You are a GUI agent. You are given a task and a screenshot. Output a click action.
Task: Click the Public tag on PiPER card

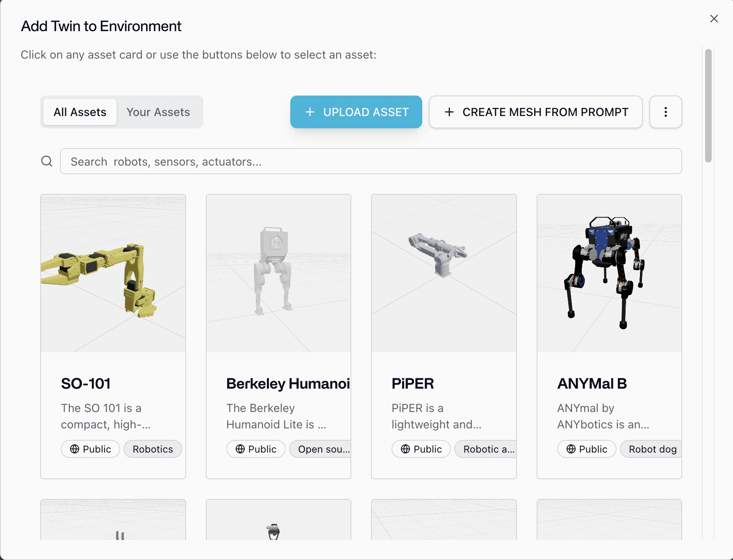pyautogui.click(x=421, y=449)
